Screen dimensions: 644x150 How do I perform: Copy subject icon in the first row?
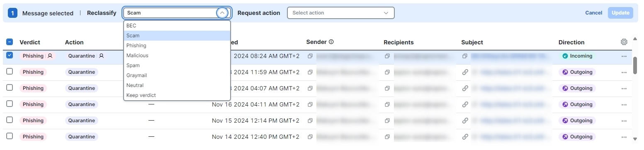click(465, 56)
